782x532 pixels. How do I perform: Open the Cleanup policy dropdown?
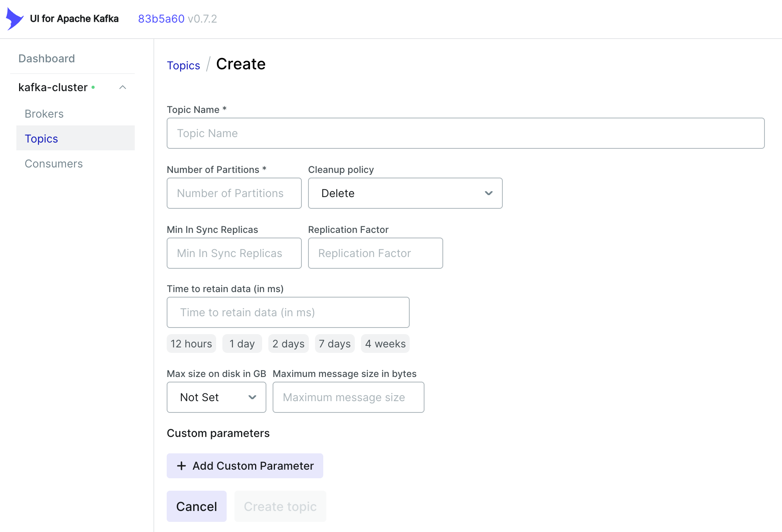click(405, 193)
